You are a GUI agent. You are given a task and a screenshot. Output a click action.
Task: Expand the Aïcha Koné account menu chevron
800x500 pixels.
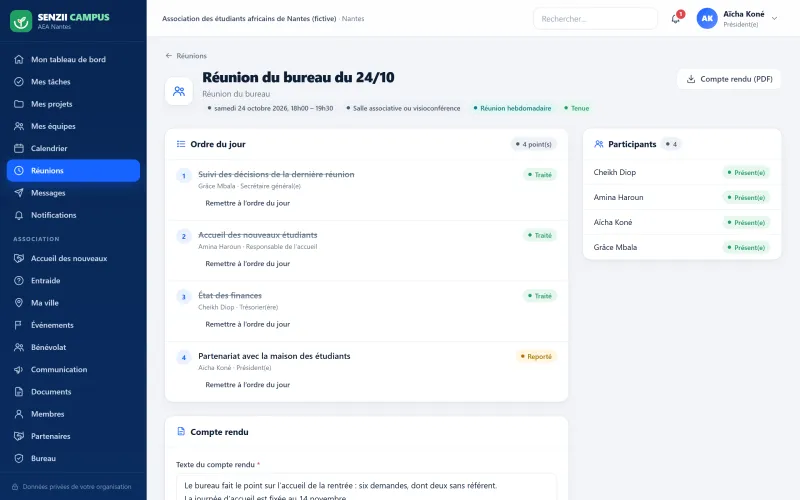774,18
